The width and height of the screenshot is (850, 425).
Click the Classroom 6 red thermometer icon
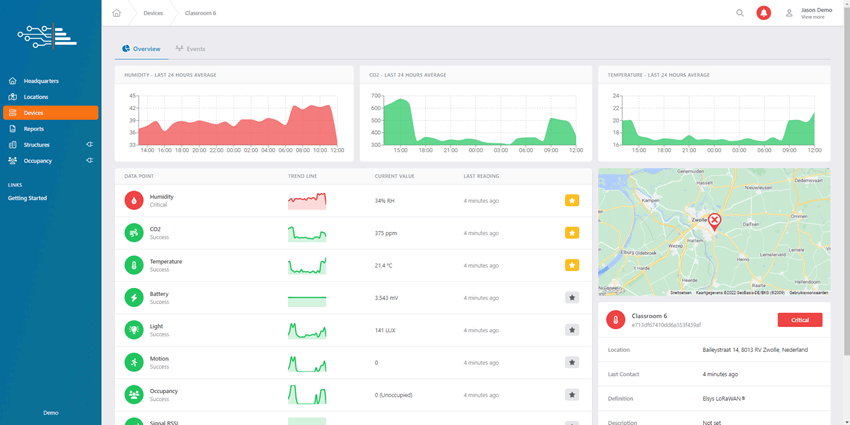pyautogui.click(x=616, y=320)
